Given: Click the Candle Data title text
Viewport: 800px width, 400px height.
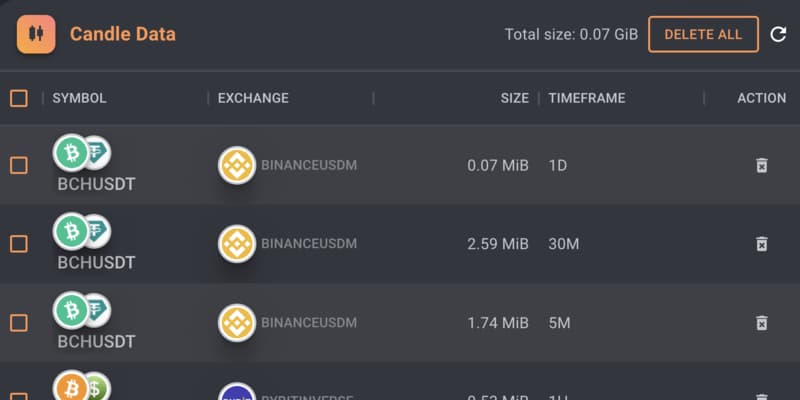Looking at the screenshot, I should pyautogui.click(x=123, y=34).
